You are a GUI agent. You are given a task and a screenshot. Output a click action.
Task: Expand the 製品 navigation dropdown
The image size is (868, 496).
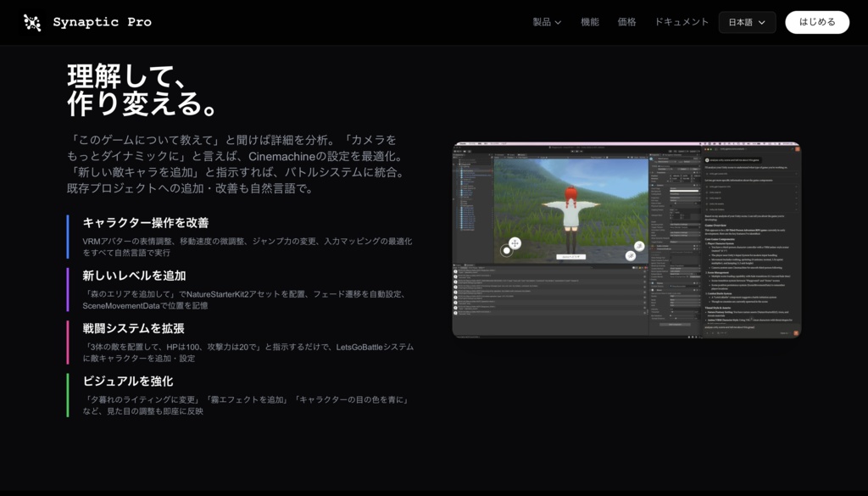click(546, 23)
